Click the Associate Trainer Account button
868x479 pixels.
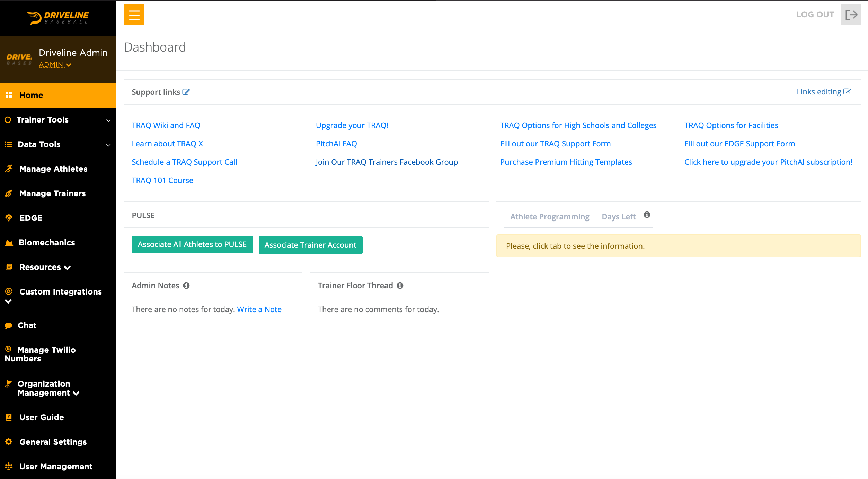tap(310, 245)
